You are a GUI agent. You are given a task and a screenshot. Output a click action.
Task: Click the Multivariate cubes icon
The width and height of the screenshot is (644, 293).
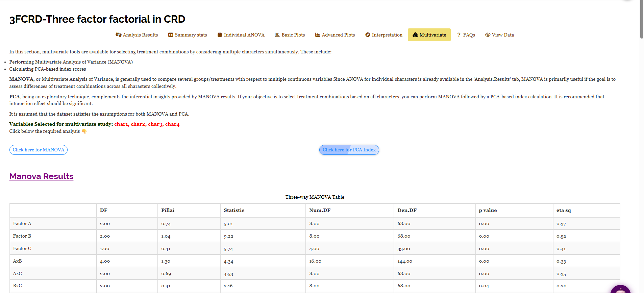(x=415, y=35)
